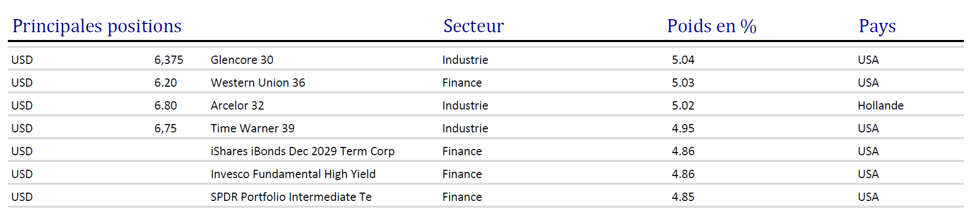Click the Glencore 30 position name

tap(242, 60)
